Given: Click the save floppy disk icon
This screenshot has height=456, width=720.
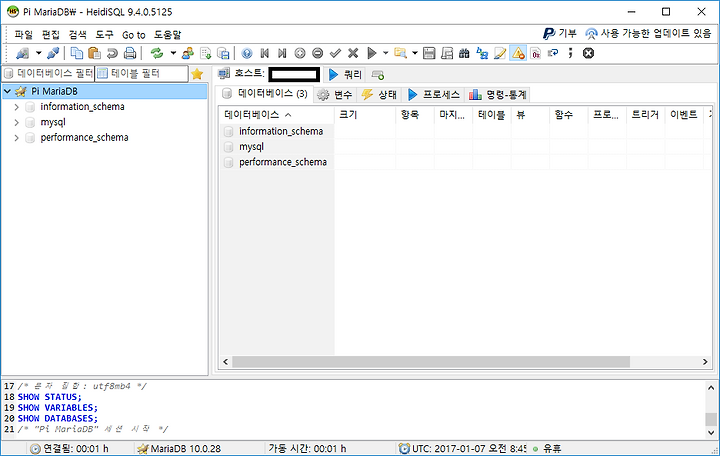Looking at the screenshot, I should pos(429,53).
